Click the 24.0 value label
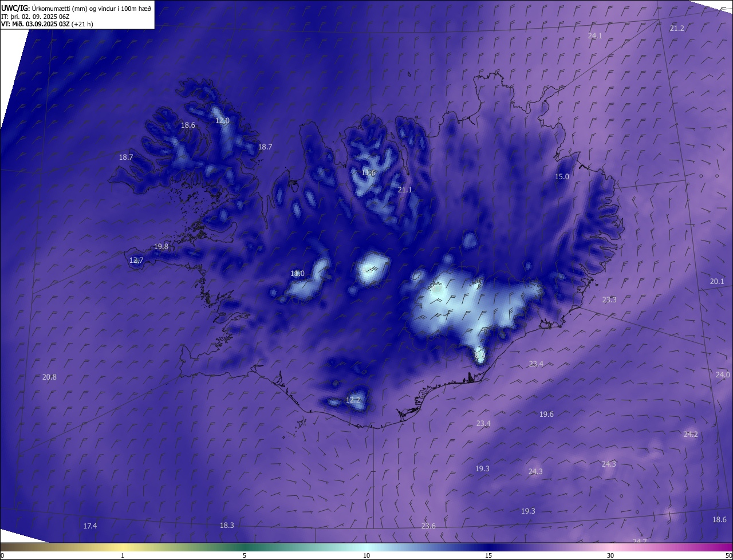The width and height of the screenshot is (733, 560). [723, 374]
